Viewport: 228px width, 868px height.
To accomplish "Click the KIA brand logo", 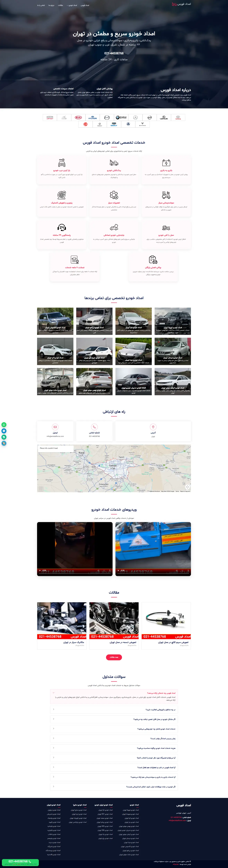I will point(78,118).
